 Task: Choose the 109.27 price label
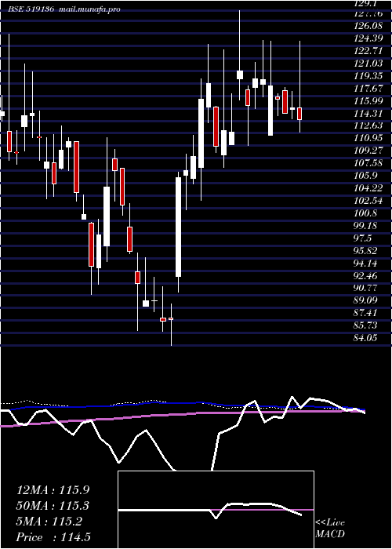(x=370, y=151)
